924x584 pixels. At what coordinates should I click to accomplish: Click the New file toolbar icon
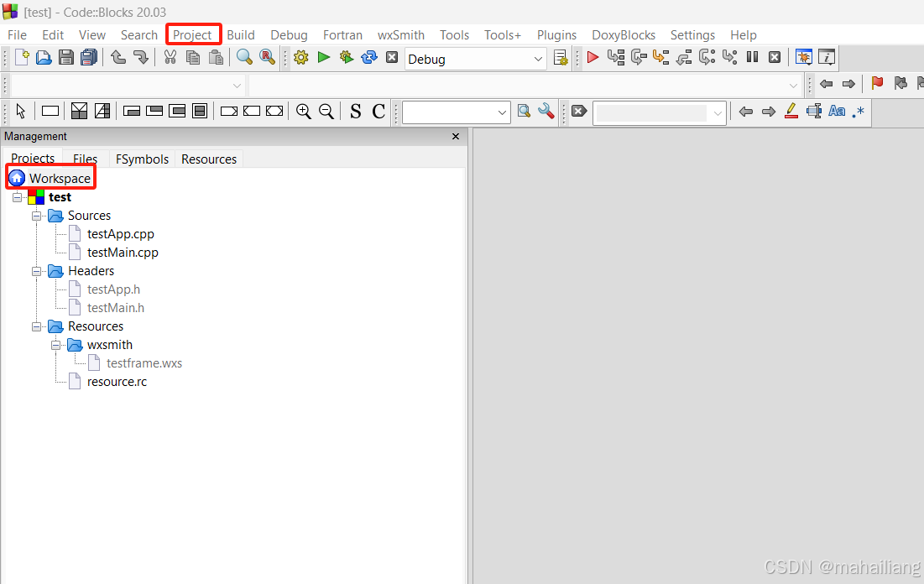[22, 57]
